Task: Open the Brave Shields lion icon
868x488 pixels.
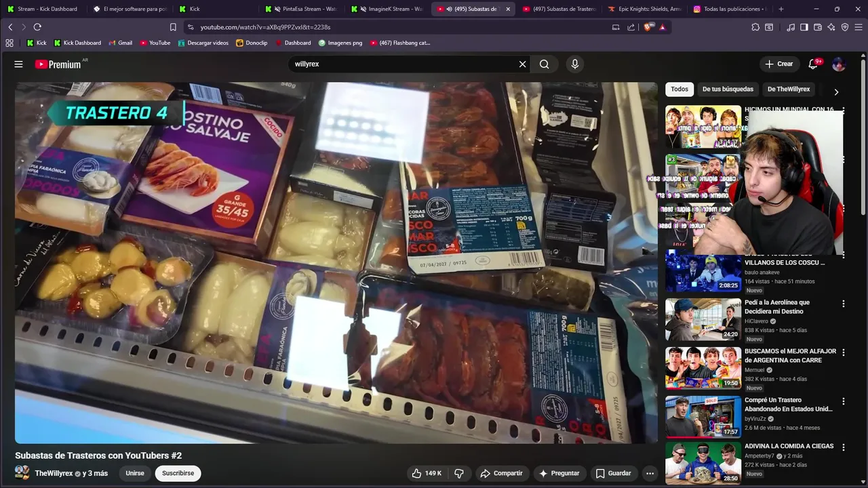Action: click(x=649, y=27)
